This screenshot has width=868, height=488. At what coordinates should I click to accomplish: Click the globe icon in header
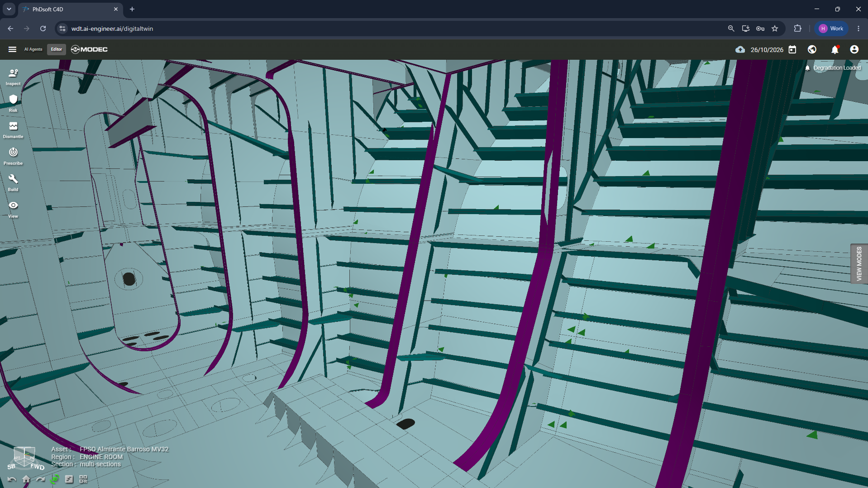812,49
